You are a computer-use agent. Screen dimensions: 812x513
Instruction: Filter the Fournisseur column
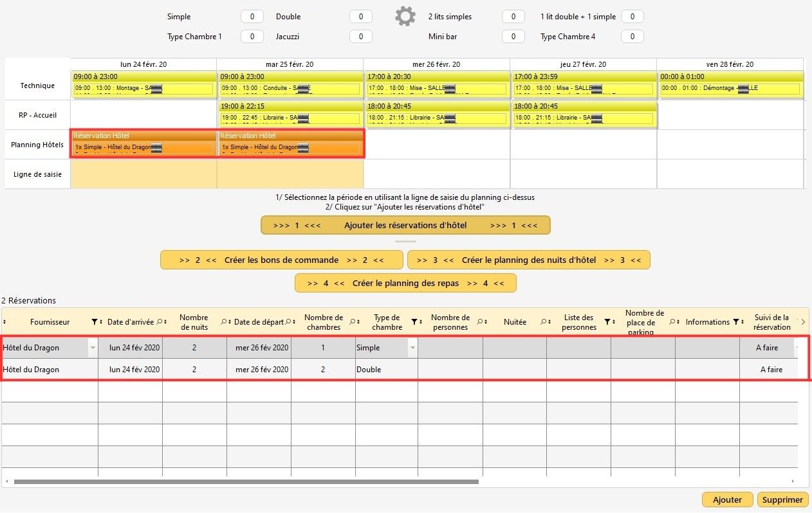[95, 322]
